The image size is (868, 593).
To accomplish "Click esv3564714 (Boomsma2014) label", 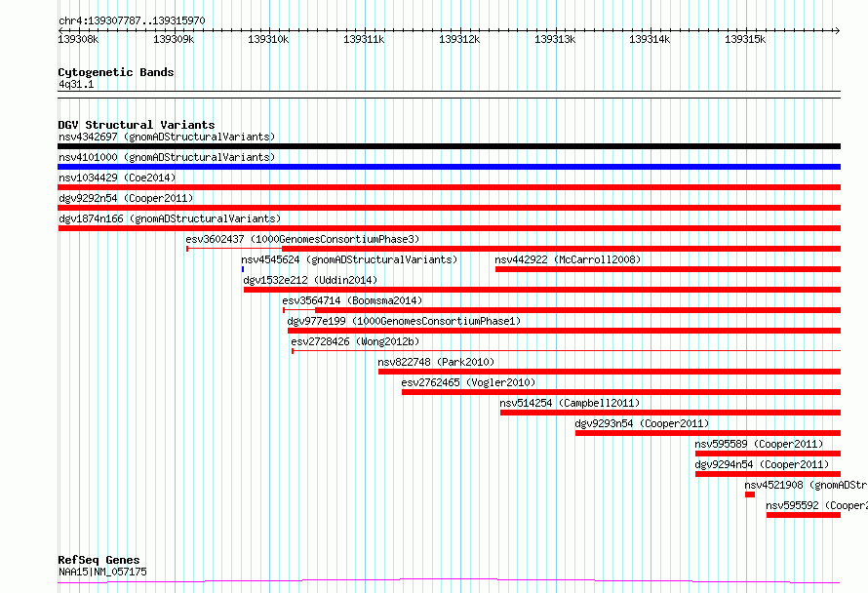I will (352, 300).
